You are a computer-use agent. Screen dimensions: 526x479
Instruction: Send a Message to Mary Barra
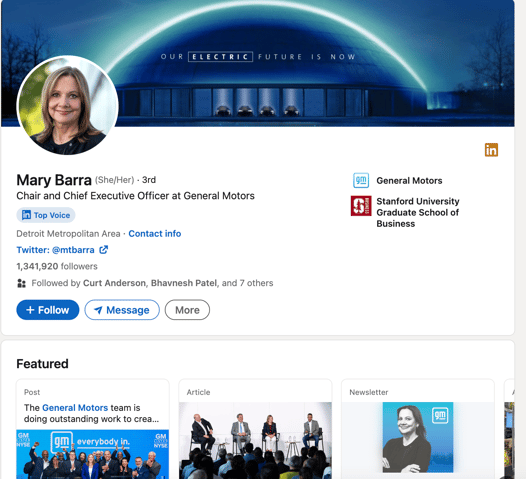(122, 310)
